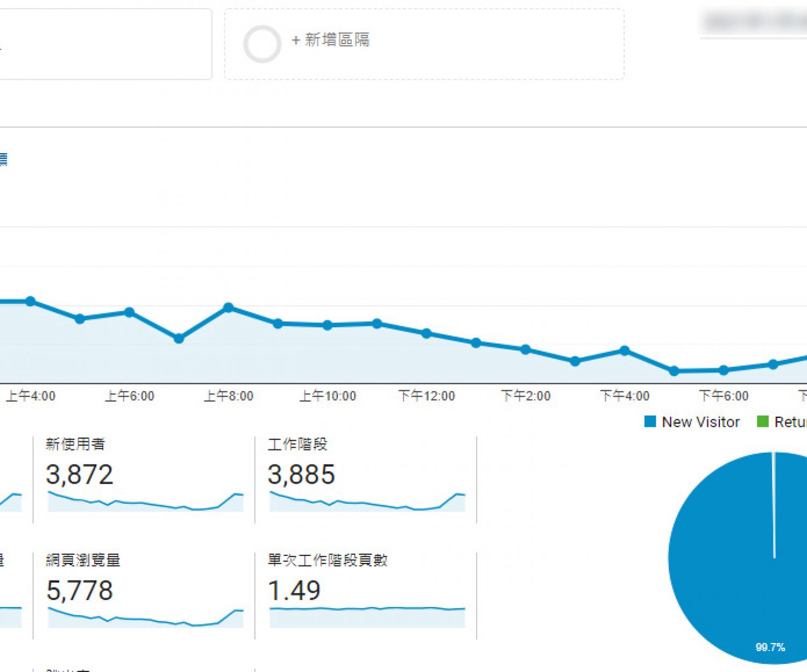Click the empty circle icon beside 新增區隔
The width and height of the screenshot is (807, 672).
pyautogui.click(x=262, y=44)
